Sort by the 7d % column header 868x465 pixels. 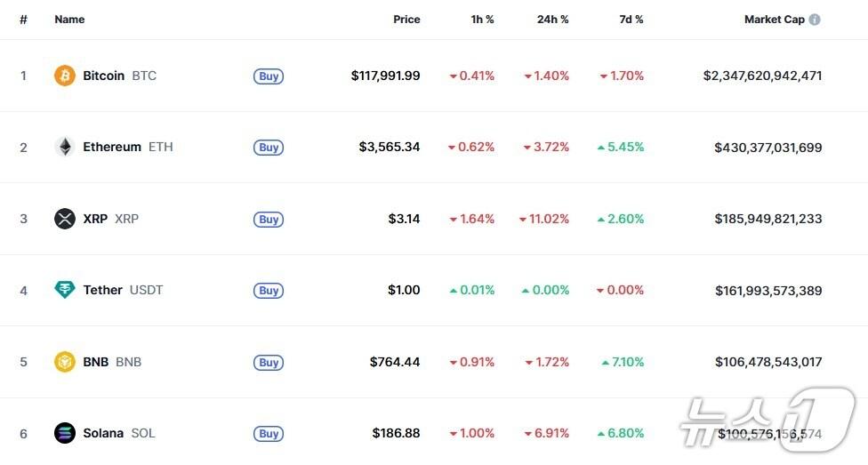[x=631, y=20]
